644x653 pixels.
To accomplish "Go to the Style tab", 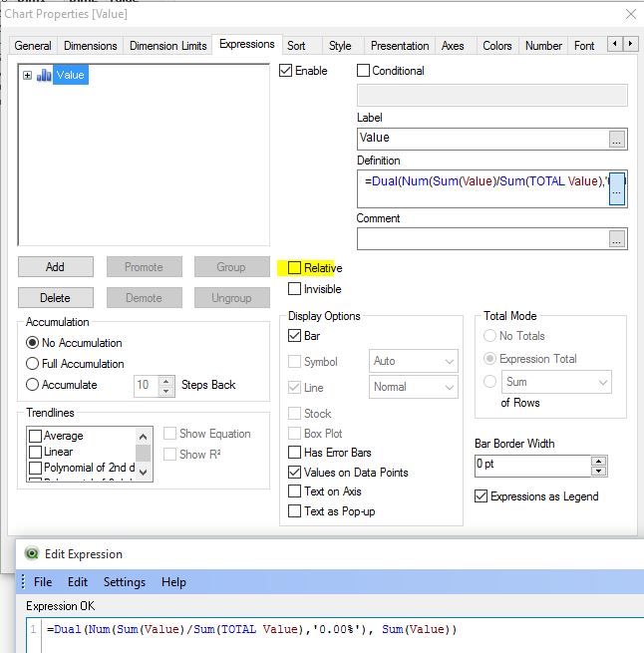I will (340, 46).
